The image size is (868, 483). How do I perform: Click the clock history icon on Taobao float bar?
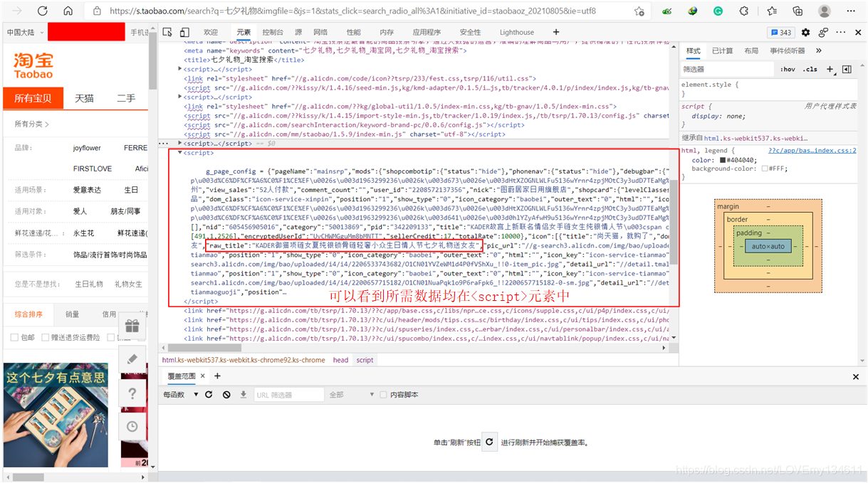coord(132,426)
